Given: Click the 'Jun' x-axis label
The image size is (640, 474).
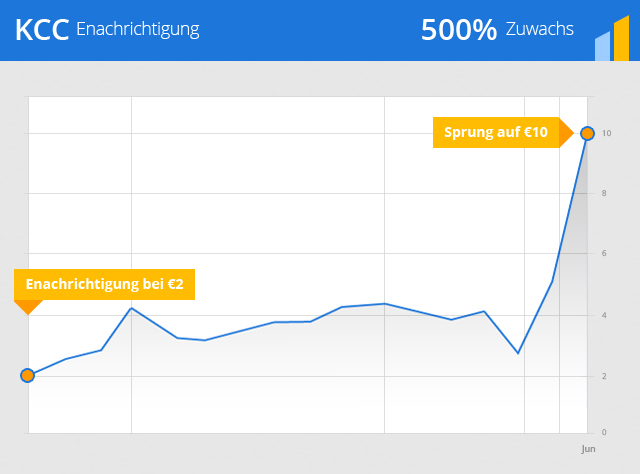Looking at the screenshot, I should click(588, 449).
